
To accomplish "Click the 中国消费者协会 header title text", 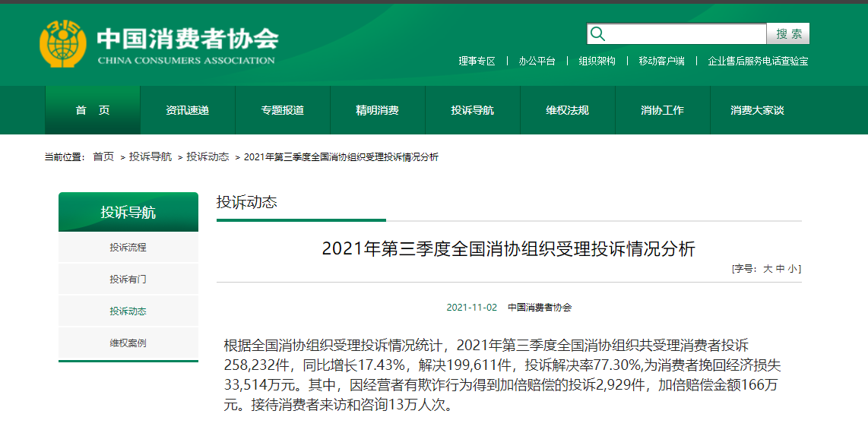I will [x=188, y=39].
